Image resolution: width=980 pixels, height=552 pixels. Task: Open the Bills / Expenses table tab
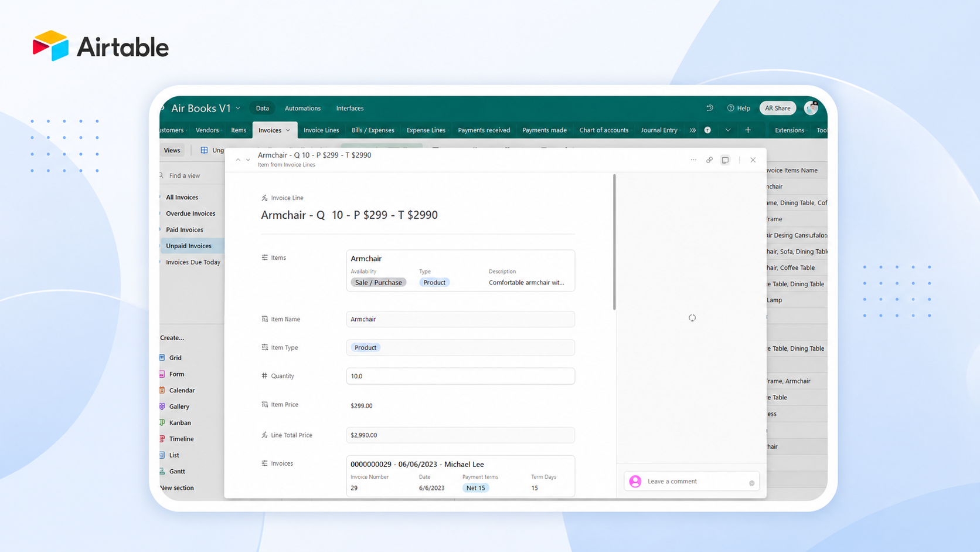point(373,130)
